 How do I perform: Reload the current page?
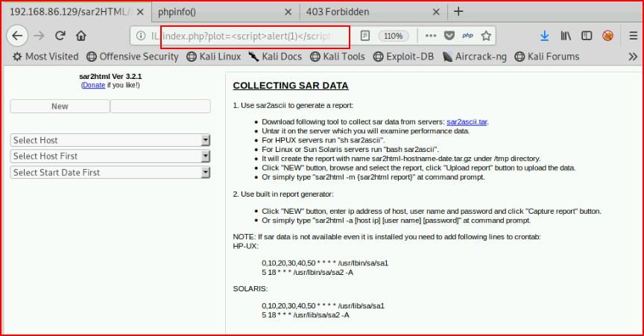[x=60, y=36]
